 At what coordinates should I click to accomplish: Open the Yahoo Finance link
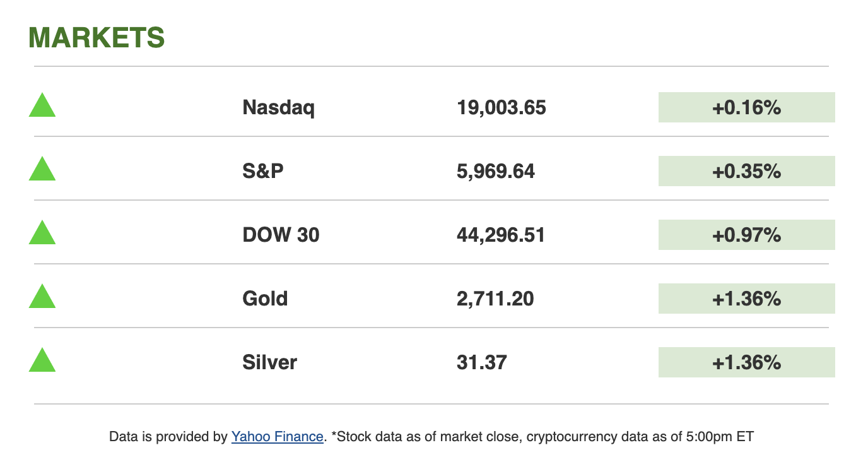click(x=277, y=436)
